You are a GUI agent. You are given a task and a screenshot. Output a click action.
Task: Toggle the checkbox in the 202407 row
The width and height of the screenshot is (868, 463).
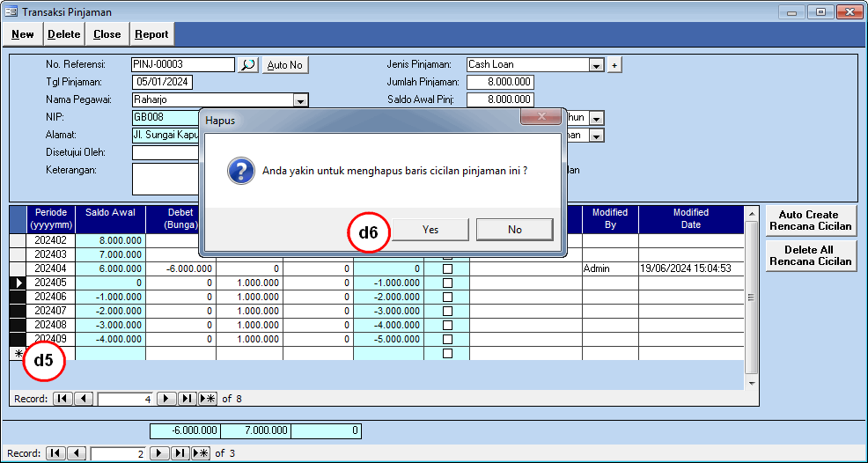click(x=447, y=311)
